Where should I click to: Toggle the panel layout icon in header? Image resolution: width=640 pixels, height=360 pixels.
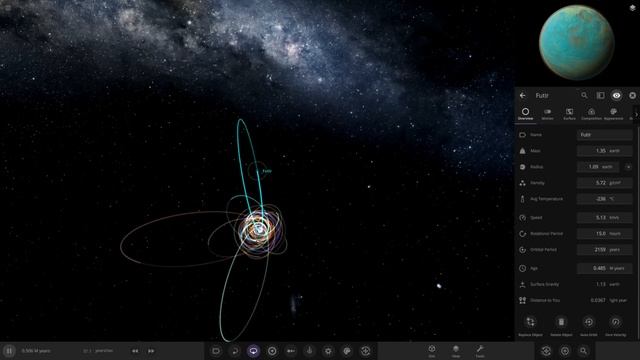point(600,96)
